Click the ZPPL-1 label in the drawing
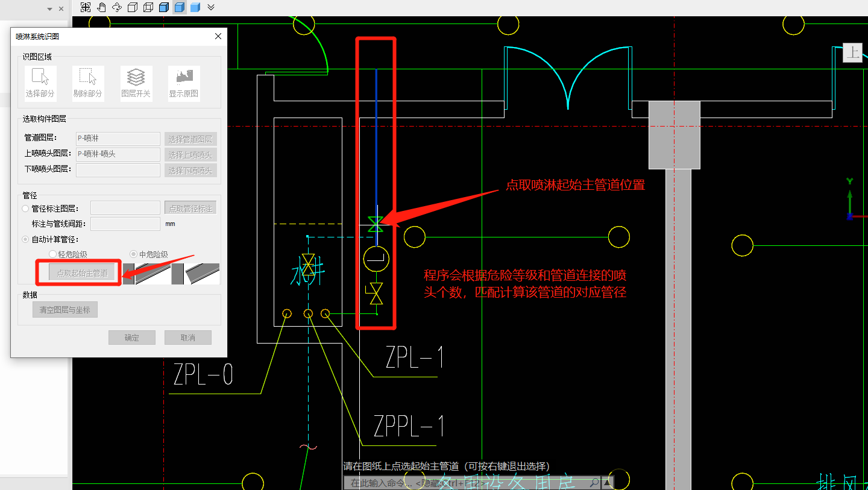The width and height of the screenshot is (868, 490). (409, 426)
